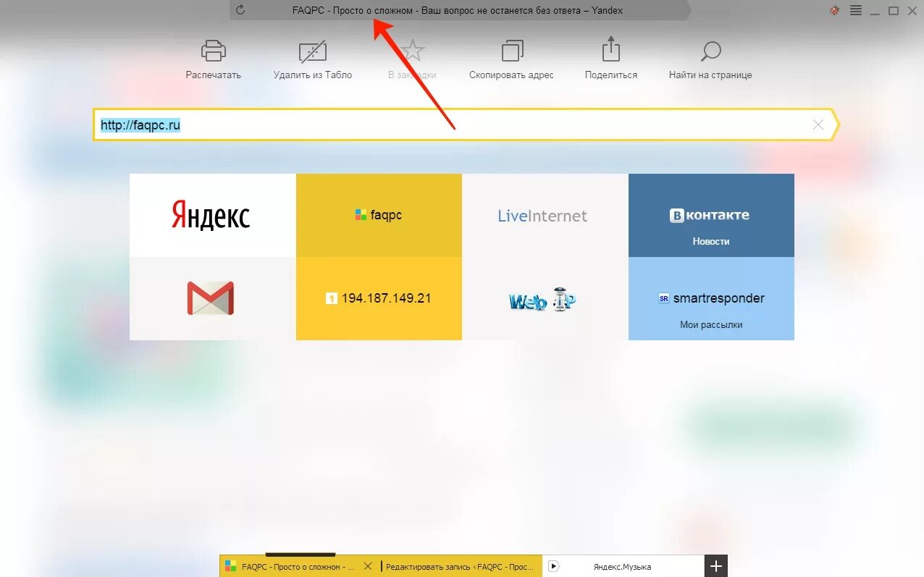
Task: Click play icon on Яндекс.Музыка tab
Action: (x=553, y=566)
